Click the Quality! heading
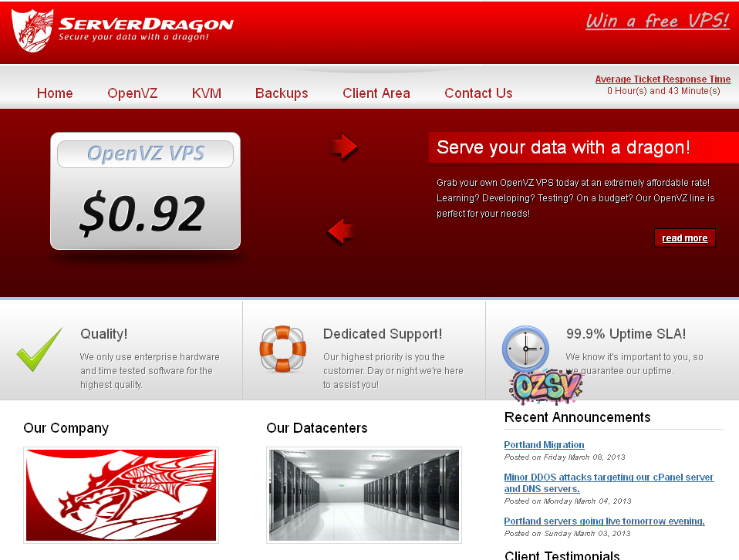This screenshot has height=560, width=739. [103, 334]
